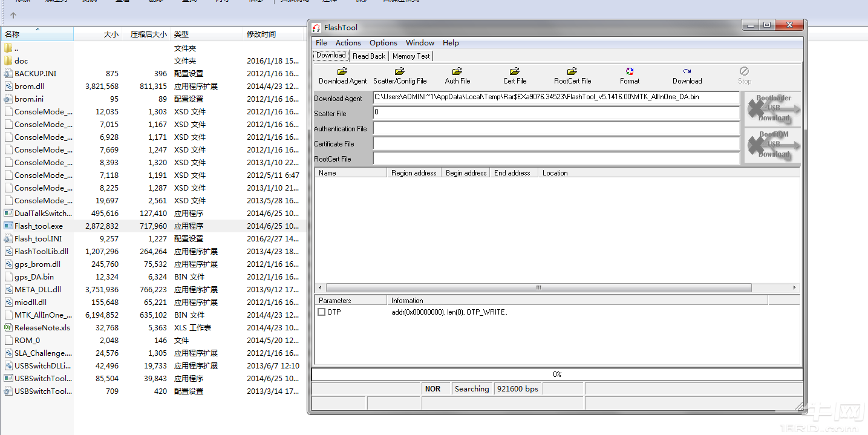
Task: Switch to the Read Back tab
Action: [x=369, y=56]
